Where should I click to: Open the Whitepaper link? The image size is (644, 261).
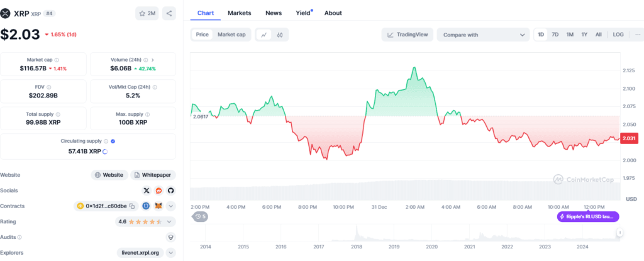[x=153, y=175]
